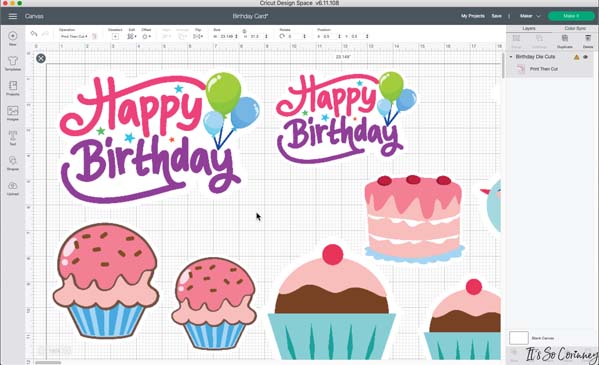Select the Text tool
Image resolution: width=599 pixels, height=365 pixels.
[13, 138]
